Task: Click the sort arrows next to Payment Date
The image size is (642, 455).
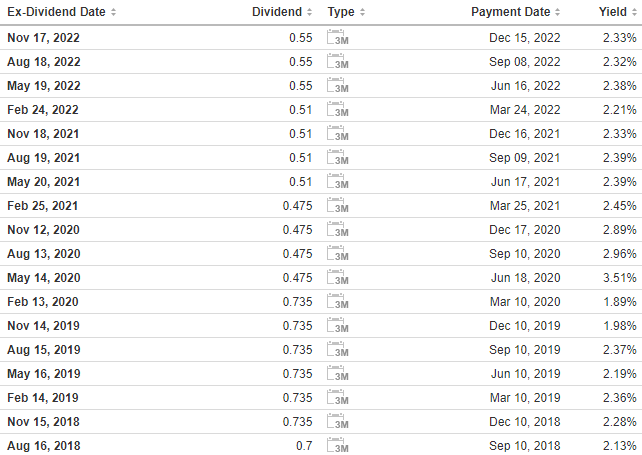Action: 557,12
